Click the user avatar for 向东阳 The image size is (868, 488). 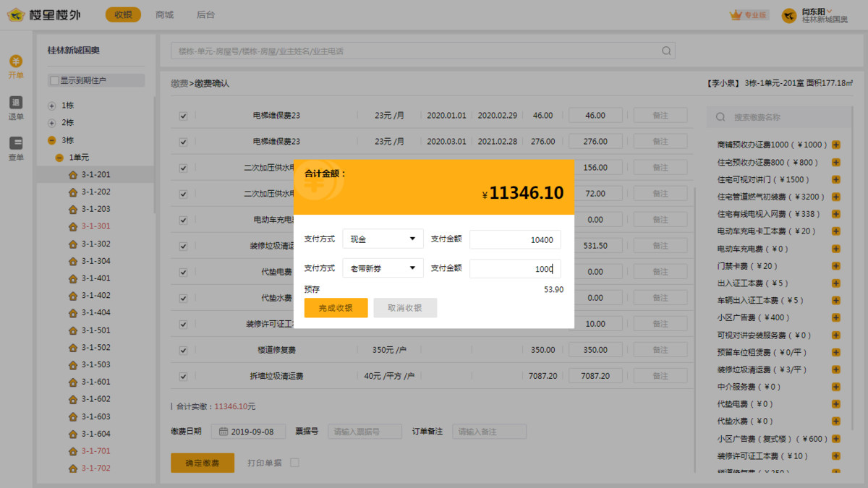(x=789, y=16)
